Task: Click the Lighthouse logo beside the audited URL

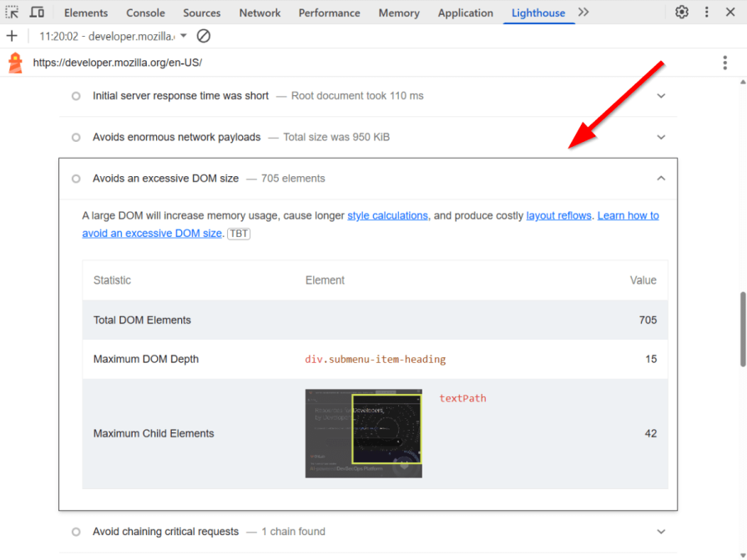Action: click(14, 63)
